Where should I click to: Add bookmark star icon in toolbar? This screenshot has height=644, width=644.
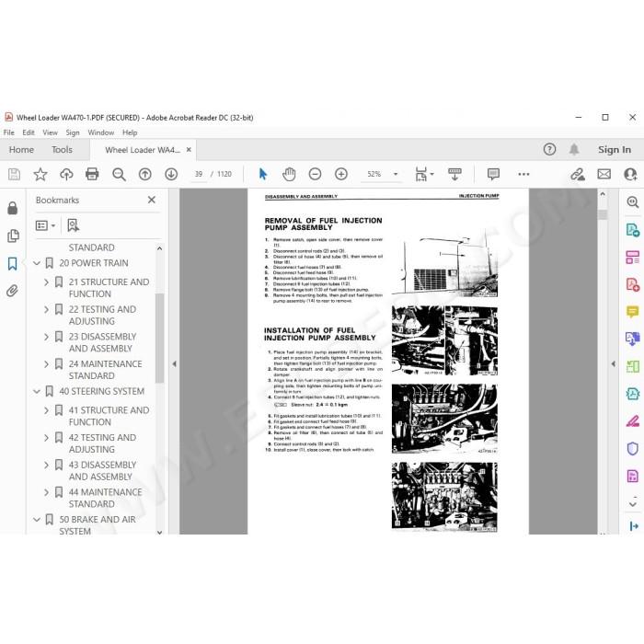coord(40,174)
